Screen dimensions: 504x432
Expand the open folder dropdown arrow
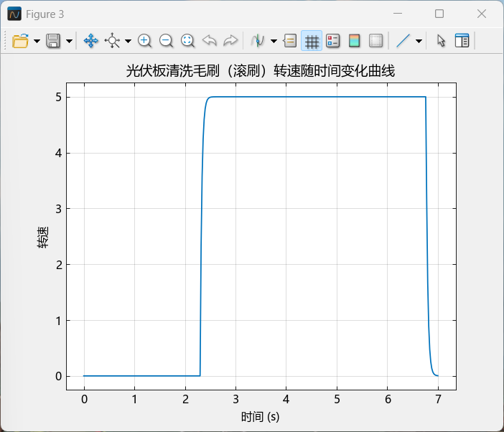(37, 41)
